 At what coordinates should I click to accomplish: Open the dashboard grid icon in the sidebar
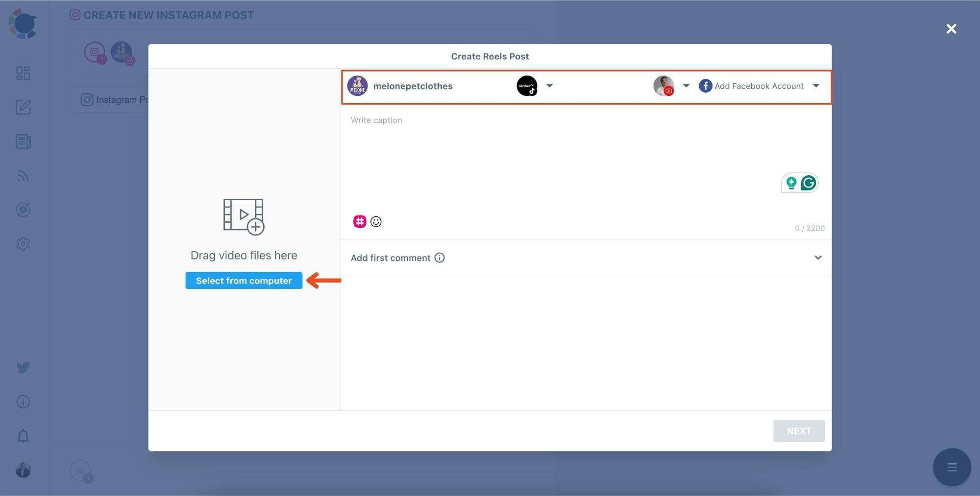click(23, 73)
